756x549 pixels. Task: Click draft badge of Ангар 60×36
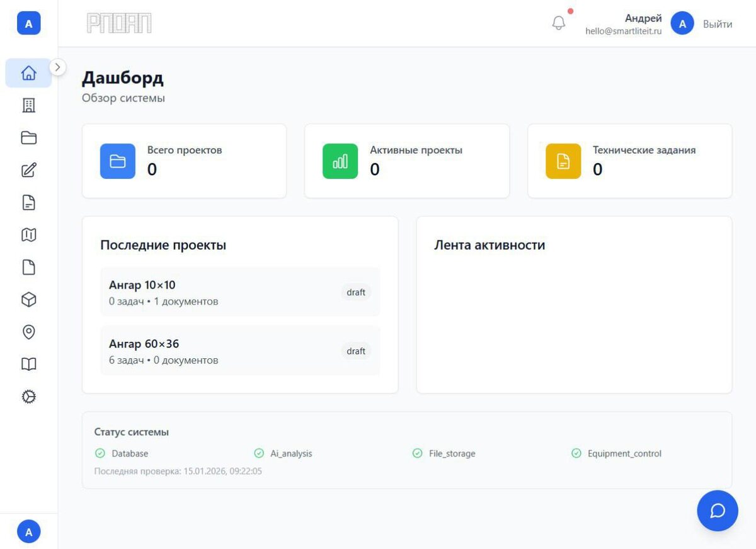tap(356, 351)
